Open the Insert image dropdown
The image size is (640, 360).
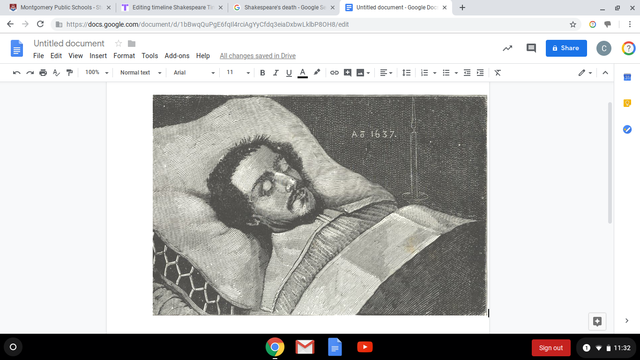[363, 73]
